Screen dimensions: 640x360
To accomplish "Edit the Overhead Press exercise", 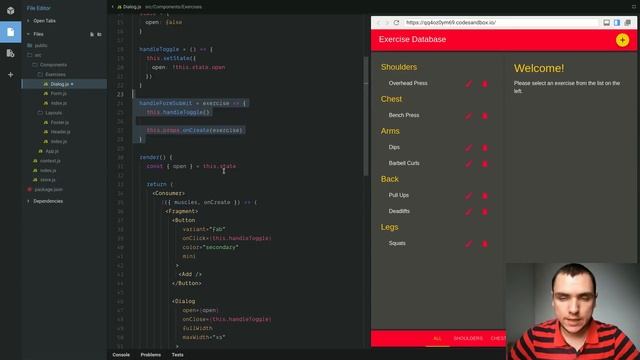I will pyautogui.click(x=469, y=84).
